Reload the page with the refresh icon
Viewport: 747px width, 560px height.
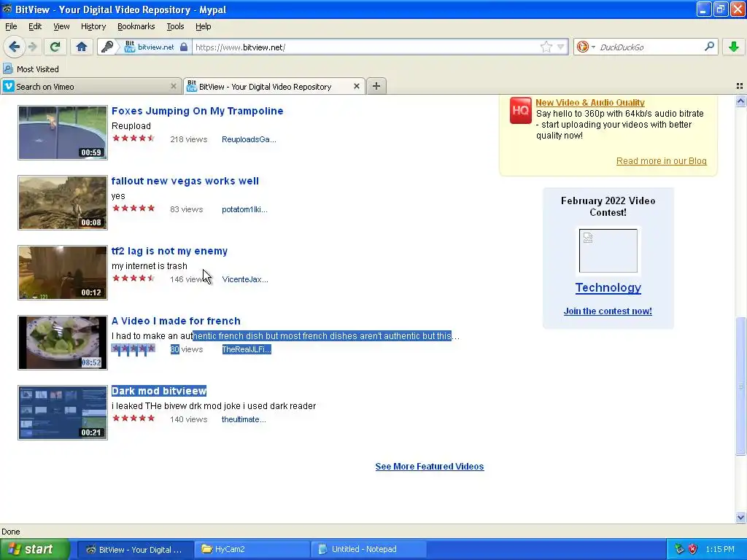(55, 47)
